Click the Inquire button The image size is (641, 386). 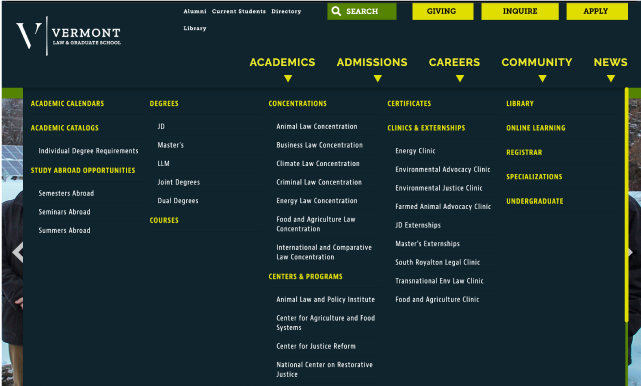pyautogui.click(x=520, y=11)
